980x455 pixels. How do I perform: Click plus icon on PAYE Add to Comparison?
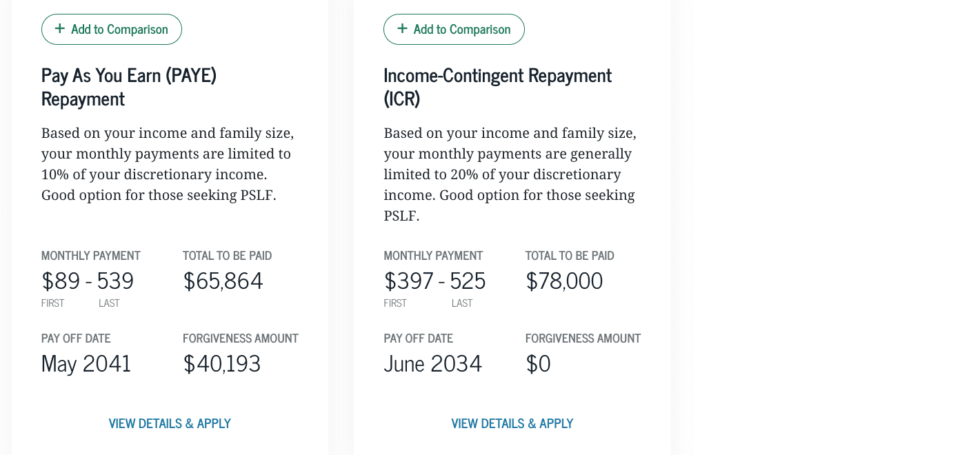[60, 29]
